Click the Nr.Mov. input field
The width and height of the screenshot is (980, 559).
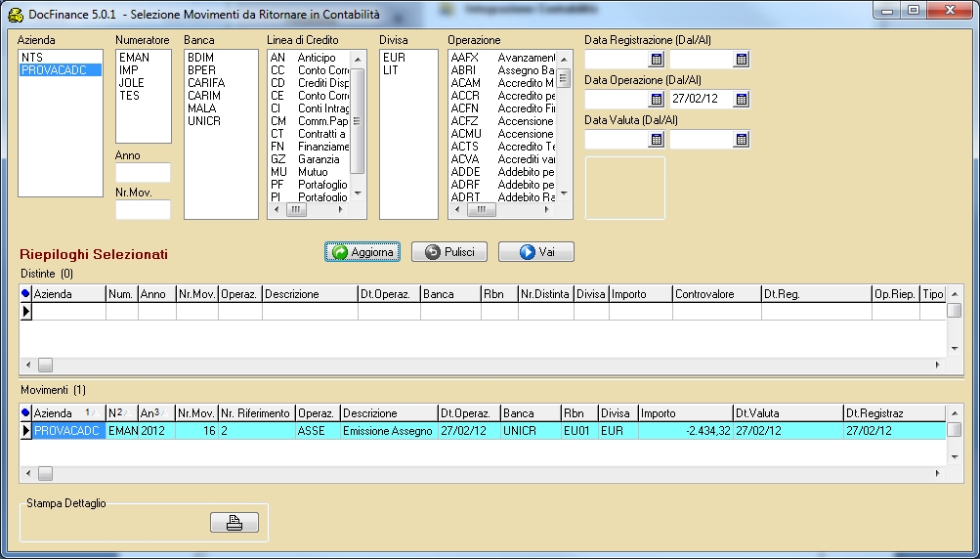(x=143, y=209)
